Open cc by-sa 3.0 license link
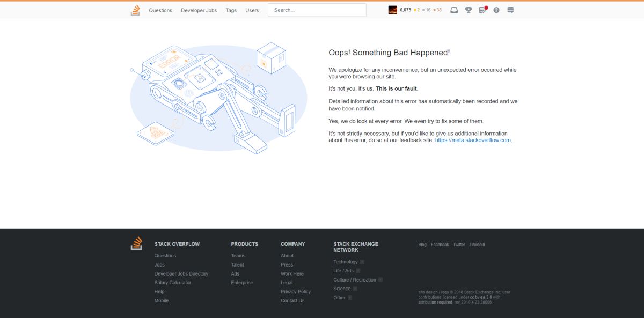This screenshot has width=644, height=318. pyautogui.click(x=481, y=297)
